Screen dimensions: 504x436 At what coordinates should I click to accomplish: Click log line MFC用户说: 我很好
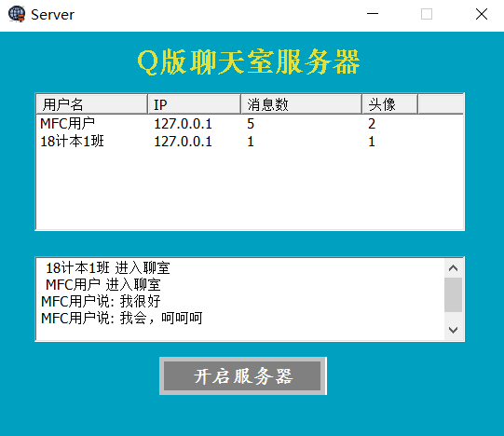point(101,302)
